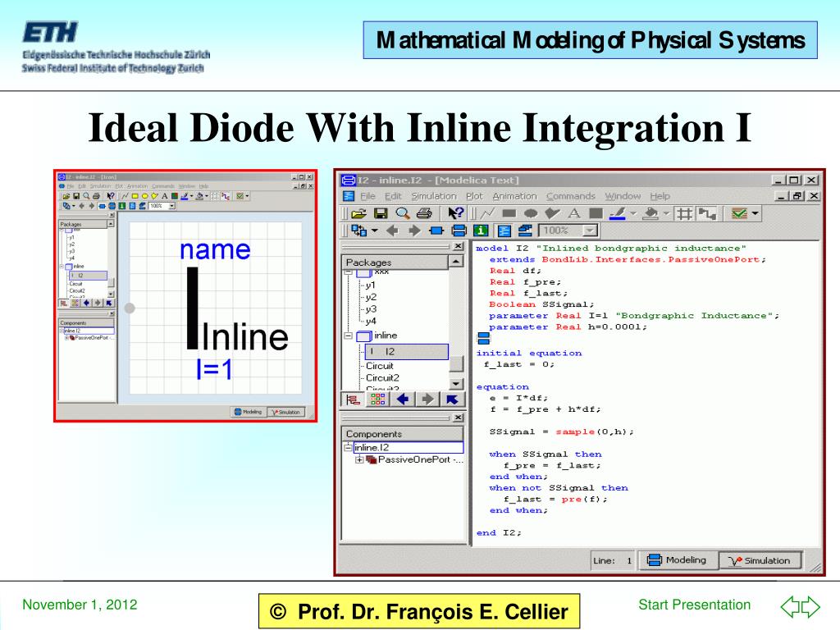This screenshot has width=840, height=630.
Task: Select the I2 model in package tree
Action: tap(407, 351)
